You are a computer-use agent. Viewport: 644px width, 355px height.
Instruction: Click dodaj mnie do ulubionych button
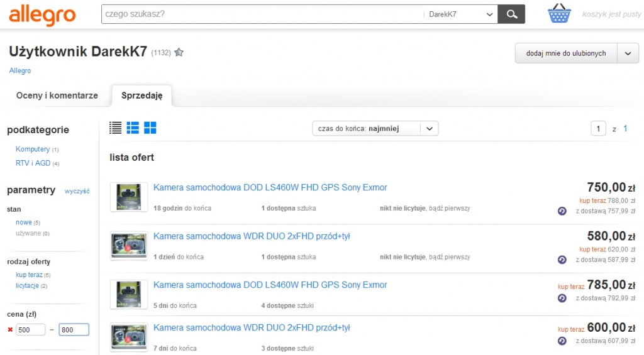[566, 53]
